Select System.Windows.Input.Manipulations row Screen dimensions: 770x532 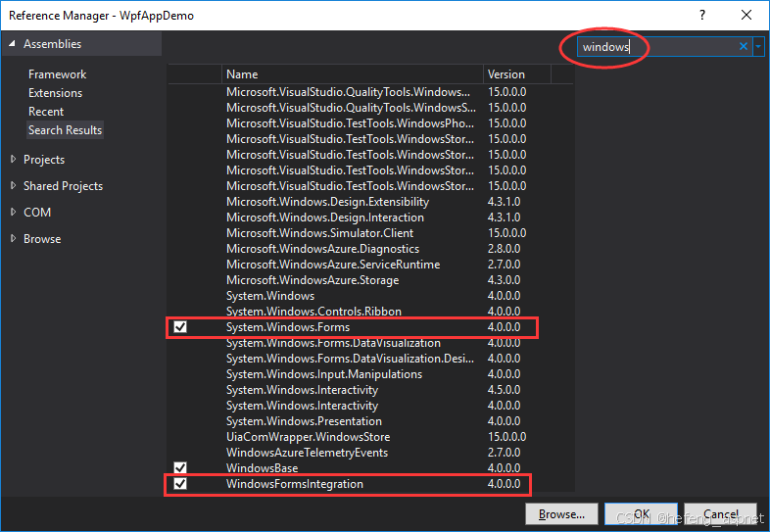[370, 374]
